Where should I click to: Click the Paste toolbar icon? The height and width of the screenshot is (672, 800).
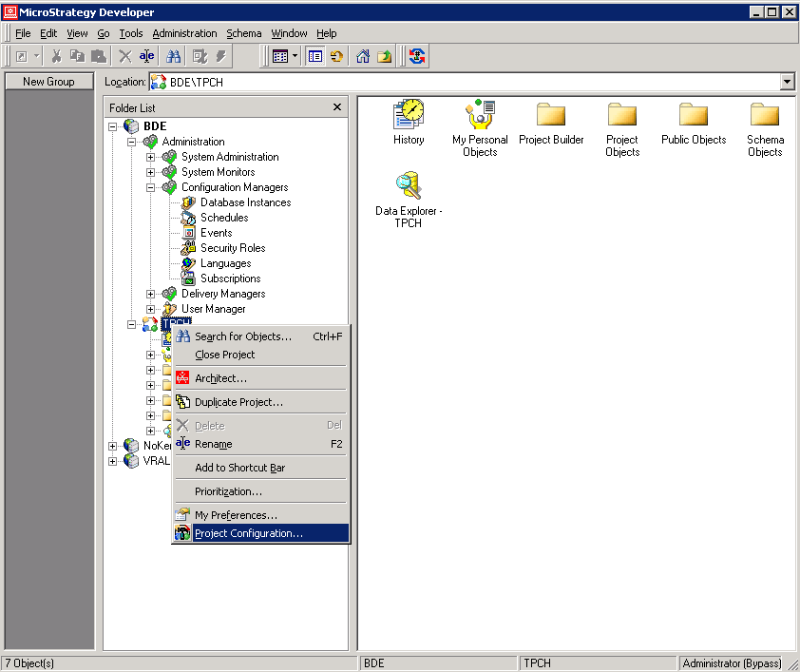[99, 56]
